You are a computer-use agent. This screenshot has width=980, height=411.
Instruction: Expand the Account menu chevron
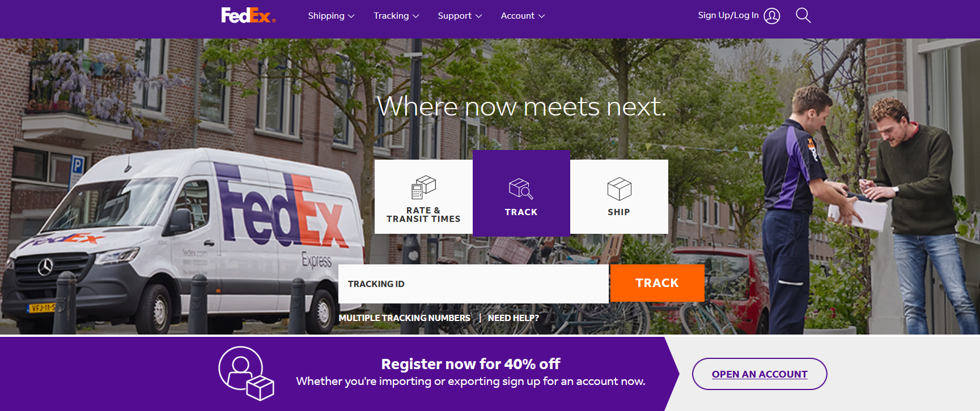tap(542, 16)
